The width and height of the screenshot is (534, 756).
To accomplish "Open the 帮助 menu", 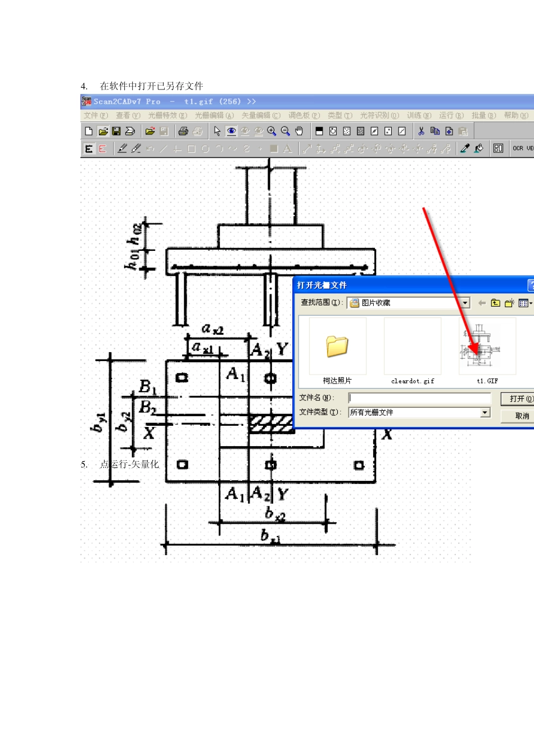I will click(x=516, y=115).
